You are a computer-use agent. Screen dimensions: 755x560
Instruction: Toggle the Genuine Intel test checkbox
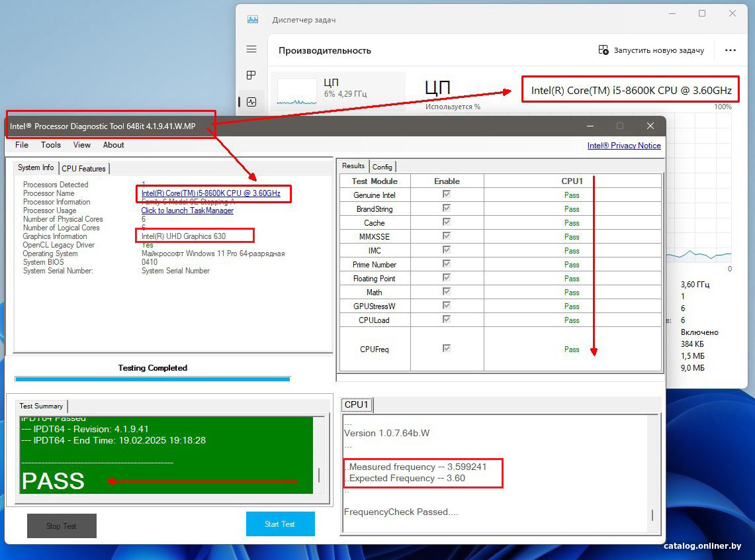[x=447, y=195]
